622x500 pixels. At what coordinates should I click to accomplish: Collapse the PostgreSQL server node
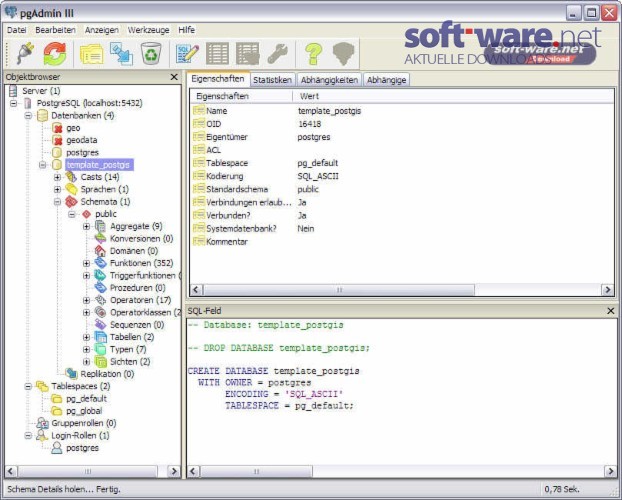(x=14, y=103)
